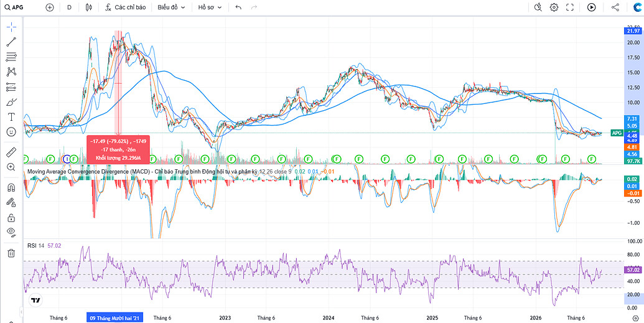Toggle magnet mode for drawings

click(x=11, y=187)
